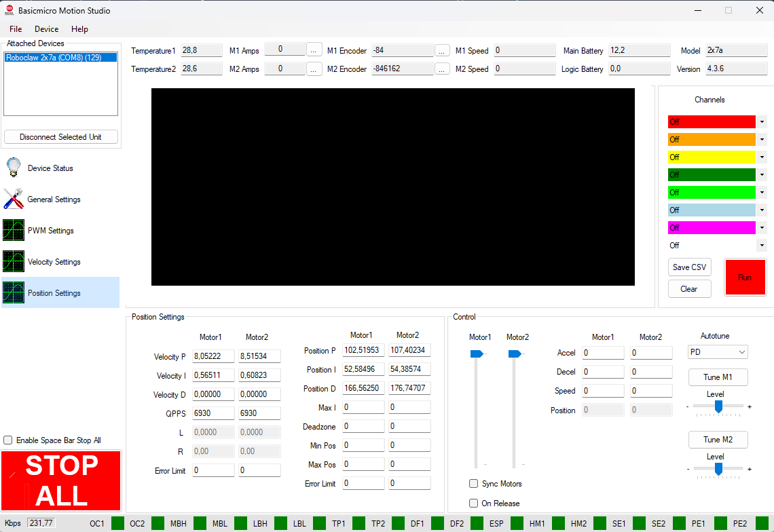Open the Help menu
The image size is (774, 532).
[79, 29]
